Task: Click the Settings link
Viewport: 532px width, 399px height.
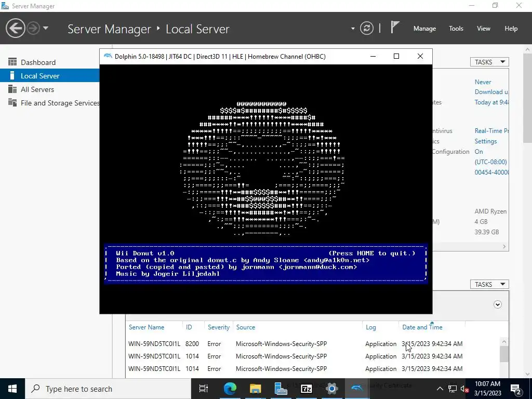Action: click(486, 141)
